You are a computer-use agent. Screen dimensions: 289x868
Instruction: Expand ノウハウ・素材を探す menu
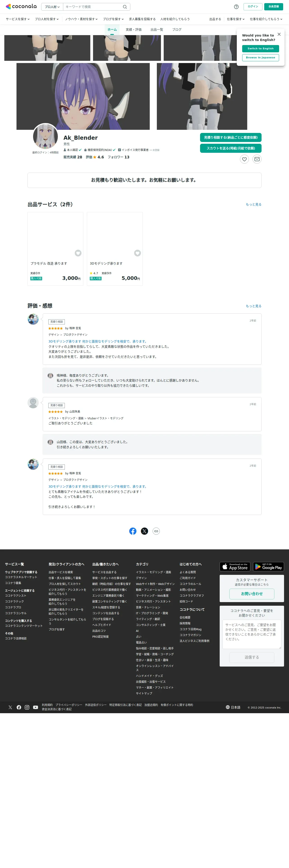click(81, 19)
